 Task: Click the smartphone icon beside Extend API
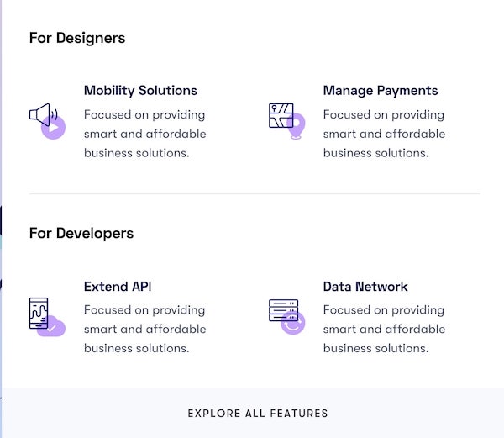tap(39, 312)
